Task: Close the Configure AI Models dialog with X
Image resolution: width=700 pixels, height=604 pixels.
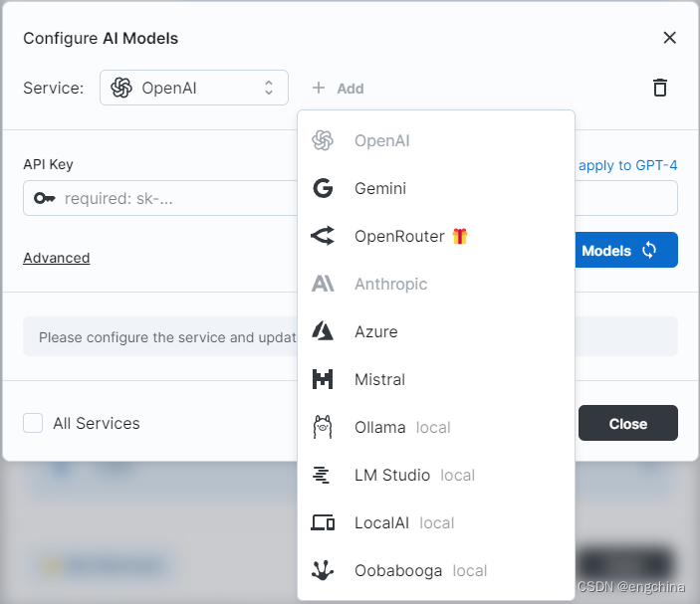Action: (670, 38)
